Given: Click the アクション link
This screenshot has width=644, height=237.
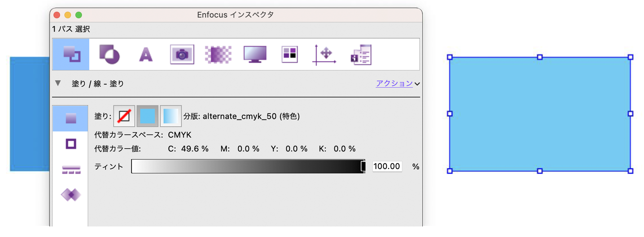Looking at the screenshot, I should tap(394, 83).
